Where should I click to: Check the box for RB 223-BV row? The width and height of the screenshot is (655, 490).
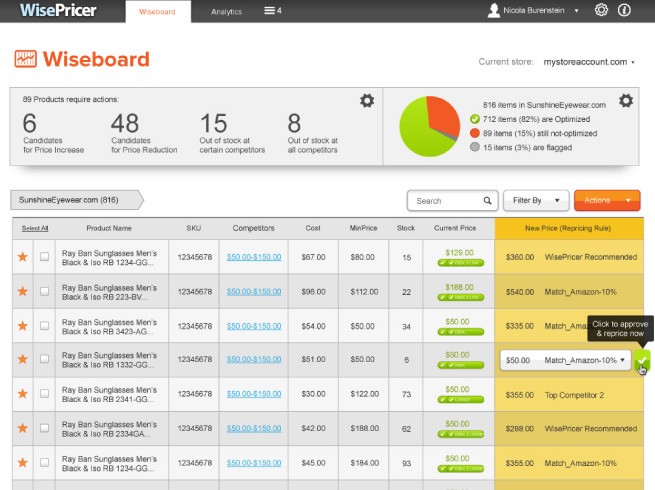[44, 291]
